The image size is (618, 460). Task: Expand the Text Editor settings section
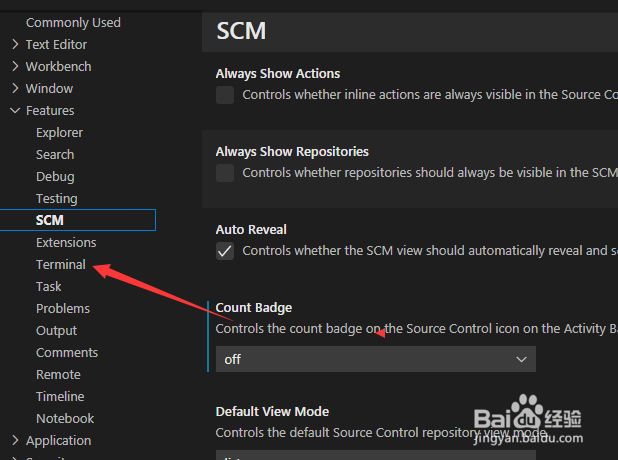click(x=56, y=44)
